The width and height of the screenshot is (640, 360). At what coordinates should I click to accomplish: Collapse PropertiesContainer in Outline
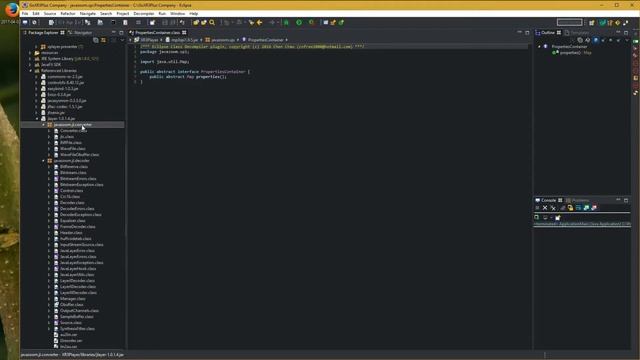(539, 47)
